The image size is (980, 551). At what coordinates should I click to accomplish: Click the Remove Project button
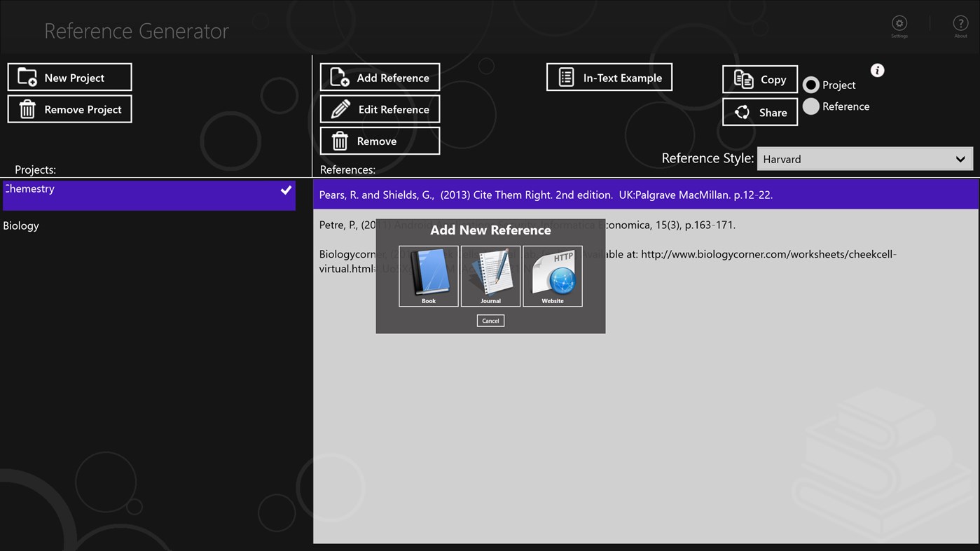69,109
